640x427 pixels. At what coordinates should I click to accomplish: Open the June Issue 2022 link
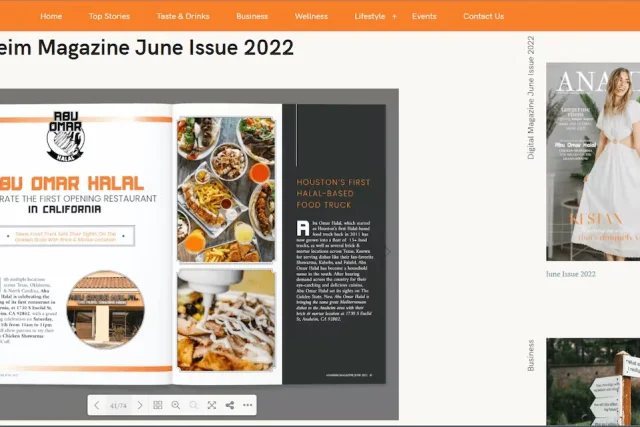coord(571,274)
